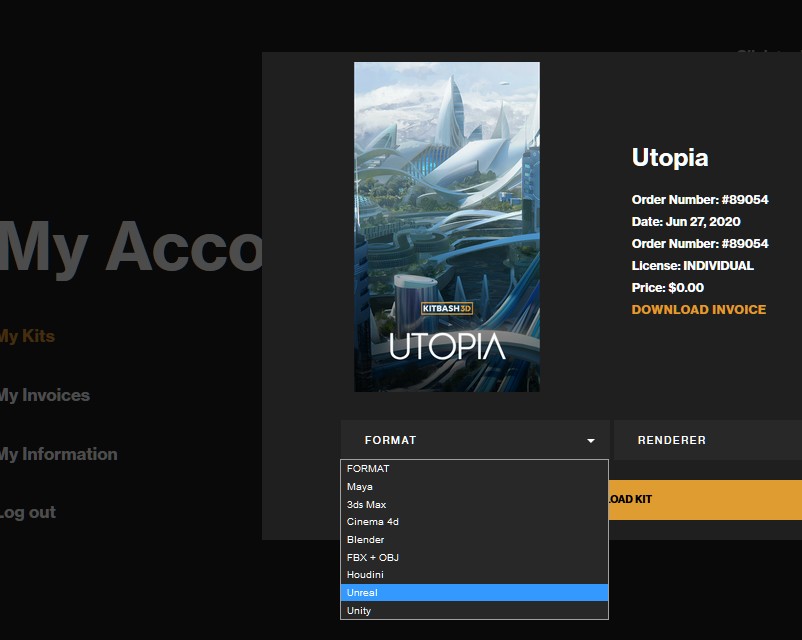The height and width of the screenshot is (640, 802).
Task: Pick Cinema 4d in the format list
Action: (474, 522)
